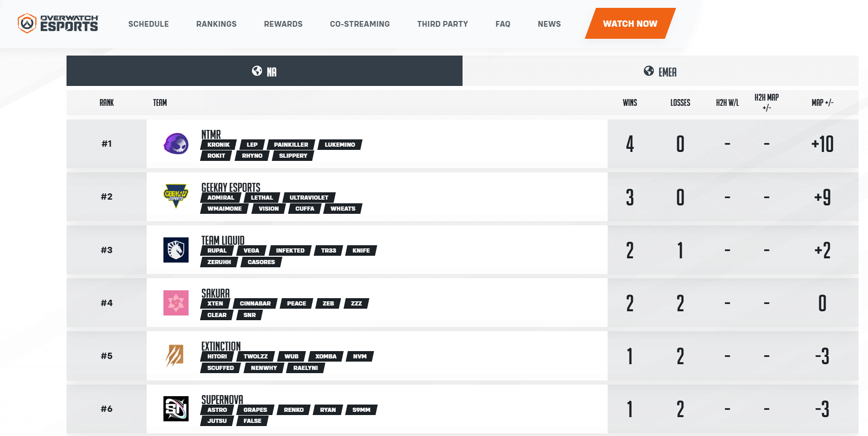The width and height of the screenshot is (868, 436).
Task: Click the Extinction team name
Action: [221, 346]
